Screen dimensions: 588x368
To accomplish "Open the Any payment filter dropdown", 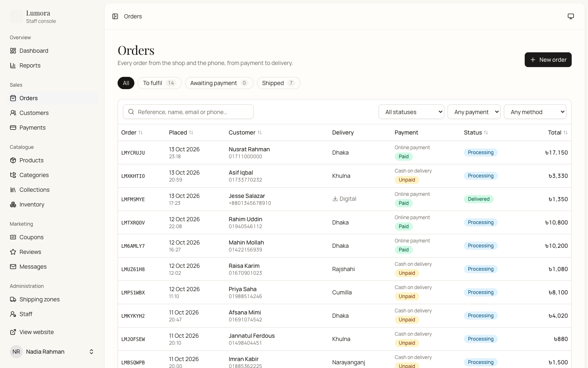I will (474, 112).
